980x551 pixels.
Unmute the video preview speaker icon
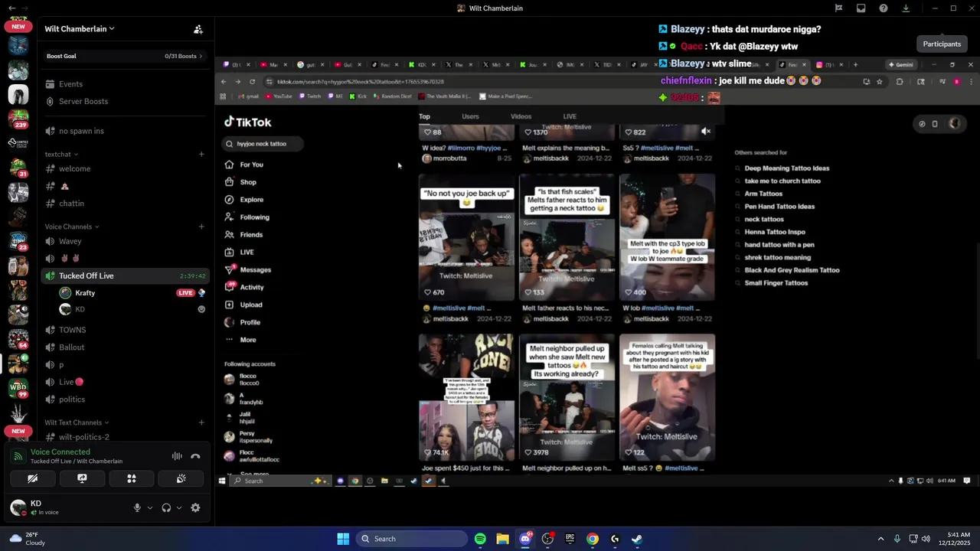(x=705, y=132)
